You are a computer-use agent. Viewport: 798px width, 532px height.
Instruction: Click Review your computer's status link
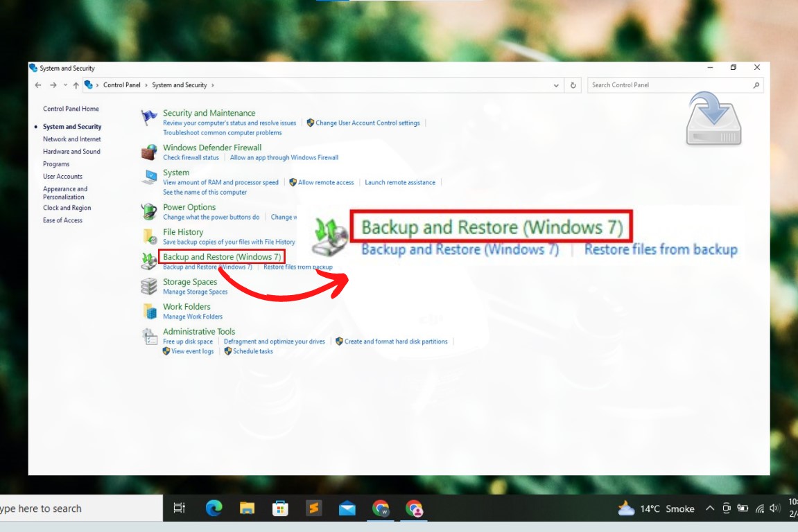pyautogui.click(x=229, y=123)
